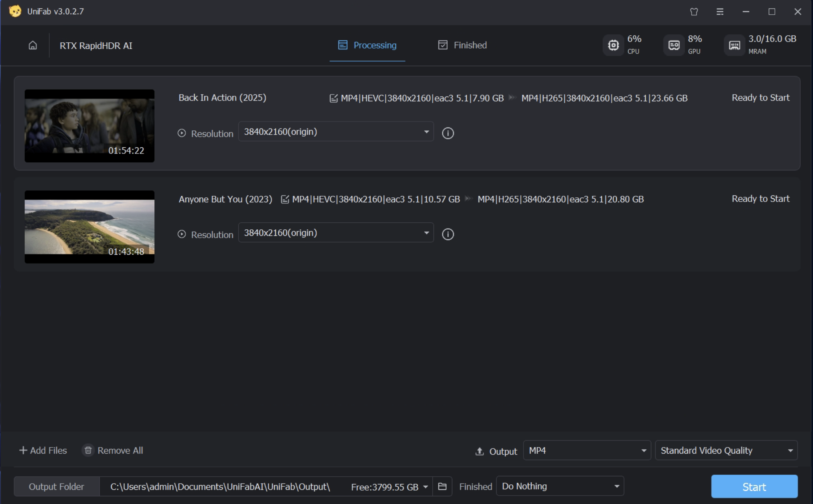Click source info showing 7.90 GB
Screen dimensions: 813x504
point(422,98)
